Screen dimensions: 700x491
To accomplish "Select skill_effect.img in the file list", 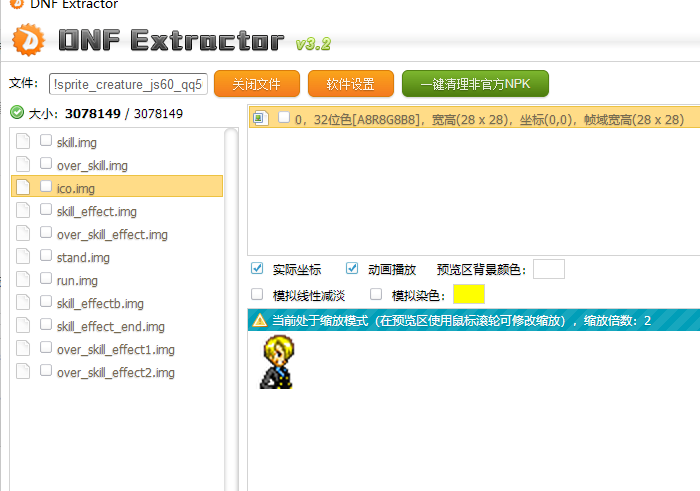I will click(97, 212).
